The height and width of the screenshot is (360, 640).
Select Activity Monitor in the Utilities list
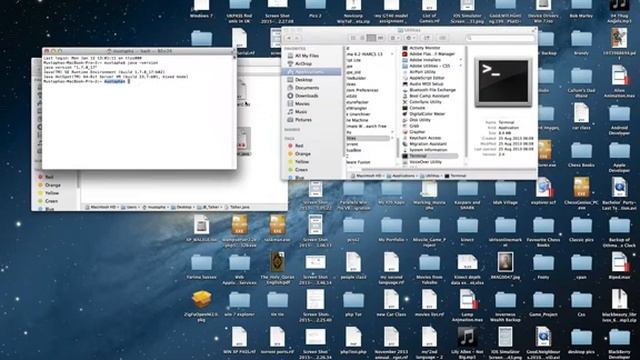click(x=424, y=48)
